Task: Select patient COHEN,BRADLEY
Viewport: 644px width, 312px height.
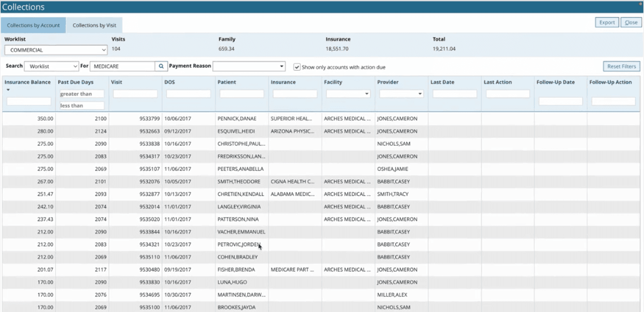Action: [238, 257]
